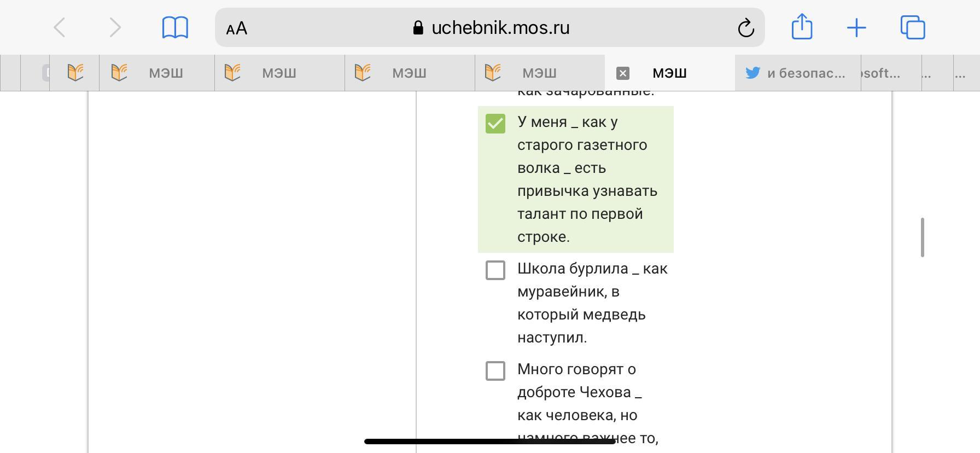Image resolution: width=980 pixels, height=453 pixels.
Task: Go back with Safari back arrow
Action: click(x=60, y=27)
